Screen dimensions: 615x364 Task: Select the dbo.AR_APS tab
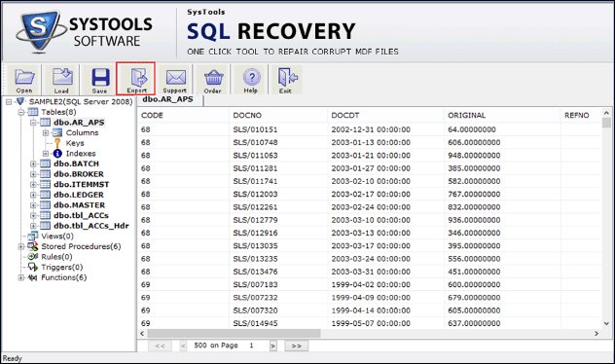[169, 100]
